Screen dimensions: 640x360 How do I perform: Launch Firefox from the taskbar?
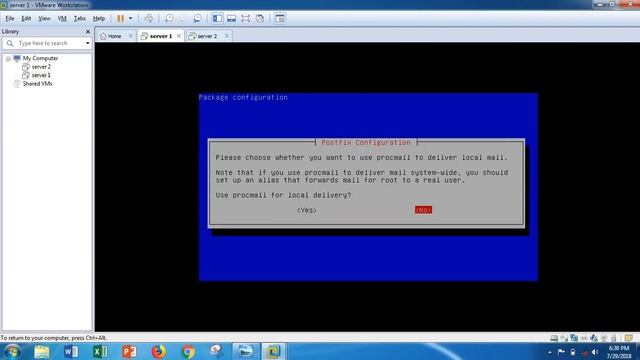[x=158, y=351]
